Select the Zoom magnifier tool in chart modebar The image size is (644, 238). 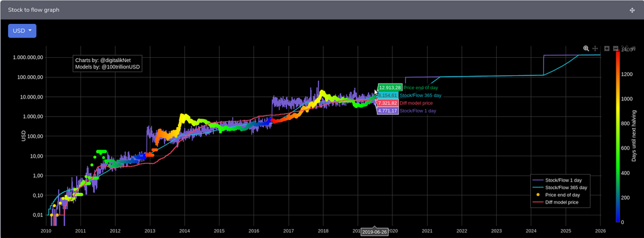point(586,48)
